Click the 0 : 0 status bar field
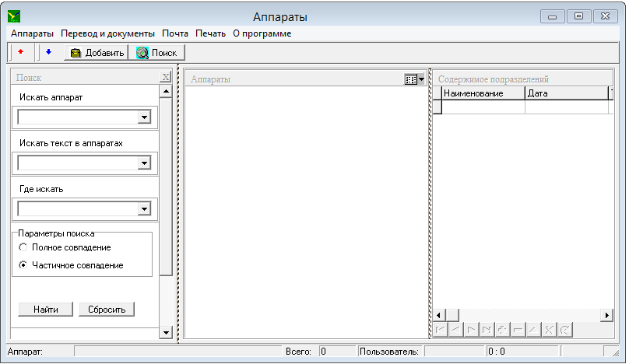 click(522, 352)
